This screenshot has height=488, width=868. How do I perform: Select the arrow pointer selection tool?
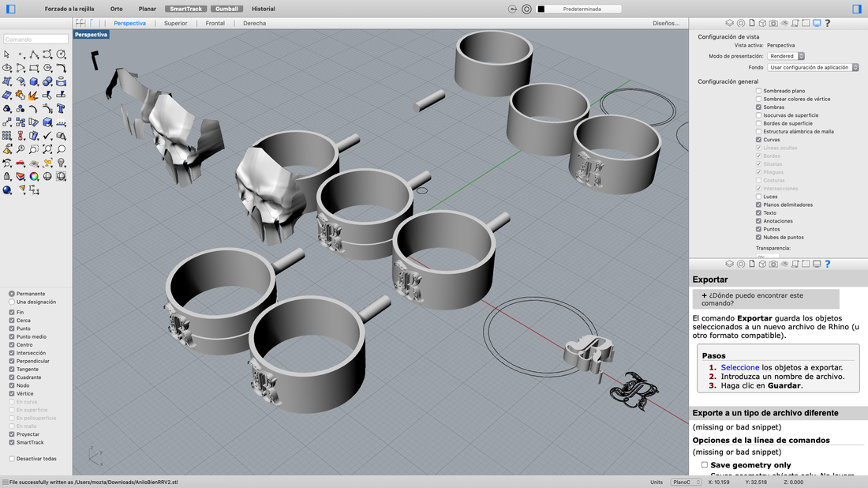click(x=6, y=54)
